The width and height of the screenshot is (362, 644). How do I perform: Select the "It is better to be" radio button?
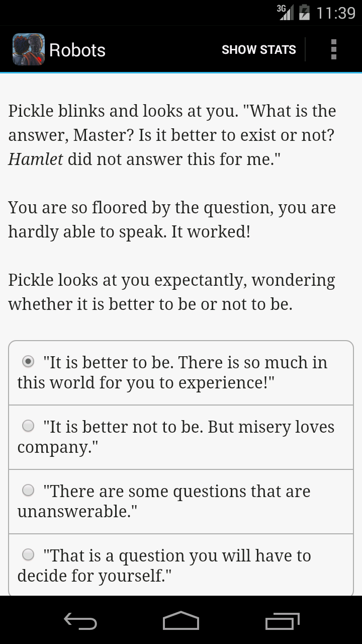[29, 361]
